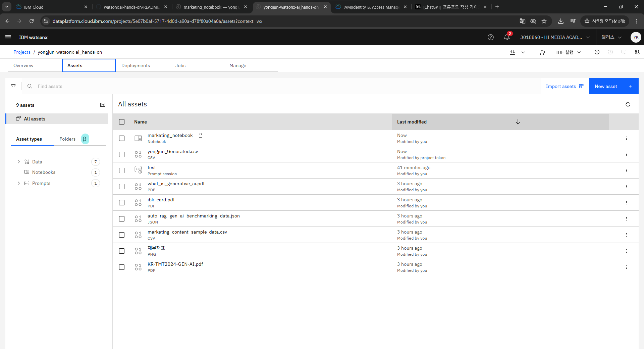This screenshot has width=644, height=349.
Task: Click the browser address bar URL
Action: coord(157,21)
